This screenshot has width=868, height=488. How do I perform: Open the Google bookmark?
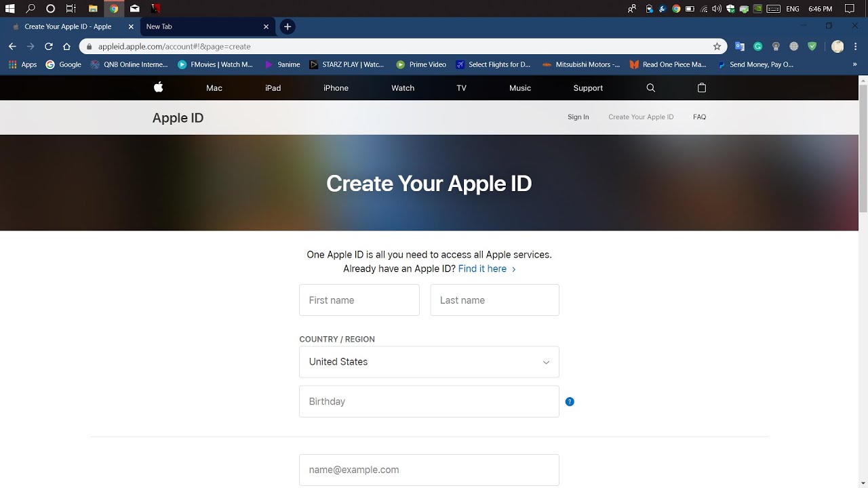tap(63, 64)
